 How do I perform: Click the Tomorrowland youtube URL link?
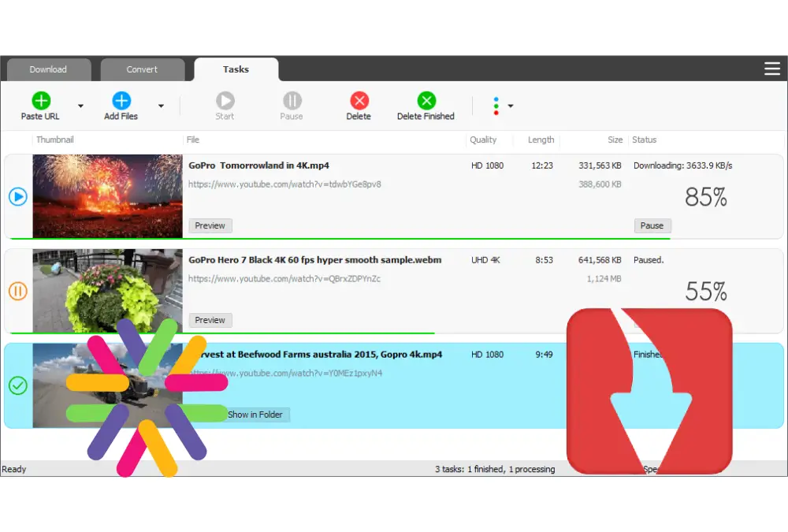[x=284, y=184]
